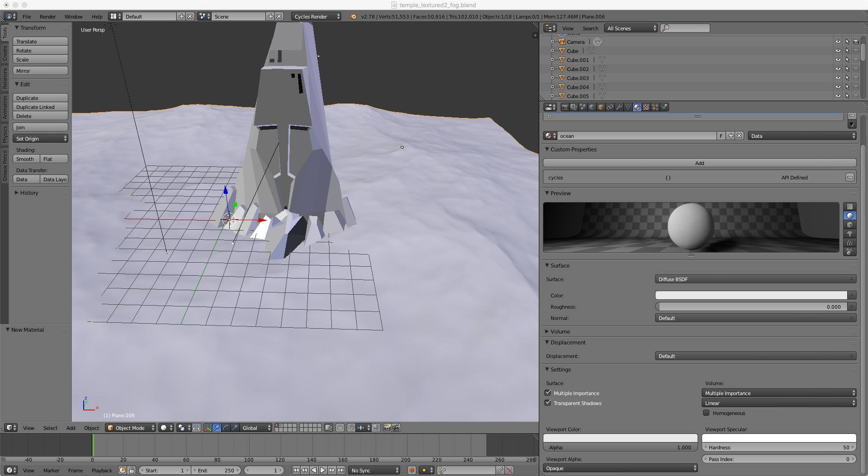868x476 pixels.
Task: Switch to the Texture properties tab (checker icon)
Action: pyautogui.click(x=646, y=107)
